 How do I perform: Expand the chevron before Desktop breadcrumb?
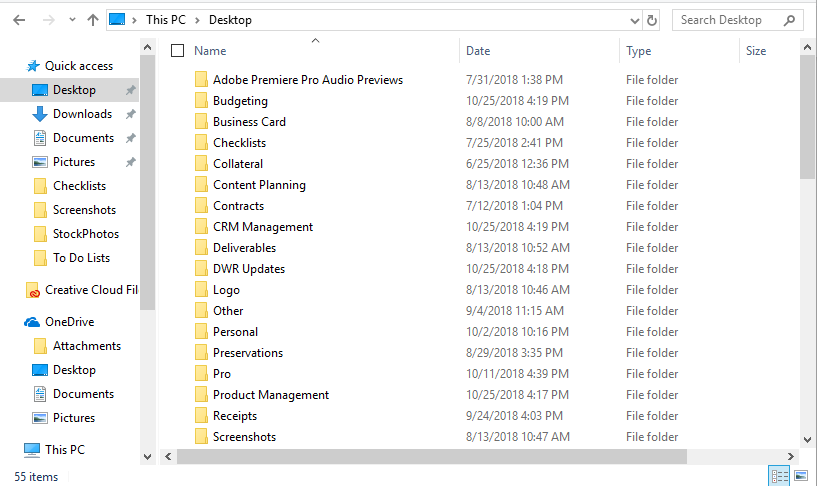point(197,20)
